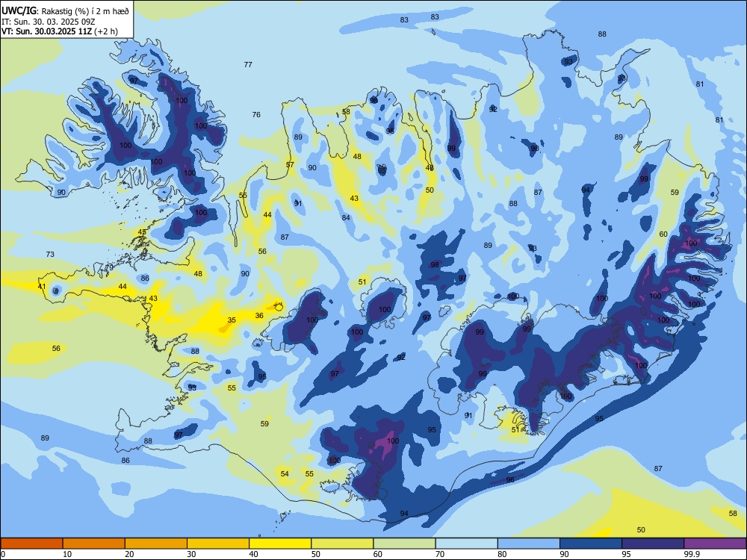This screenshot has height=560, width=747.
Task: Click the '20' color scale tick label
Action: 129,554
